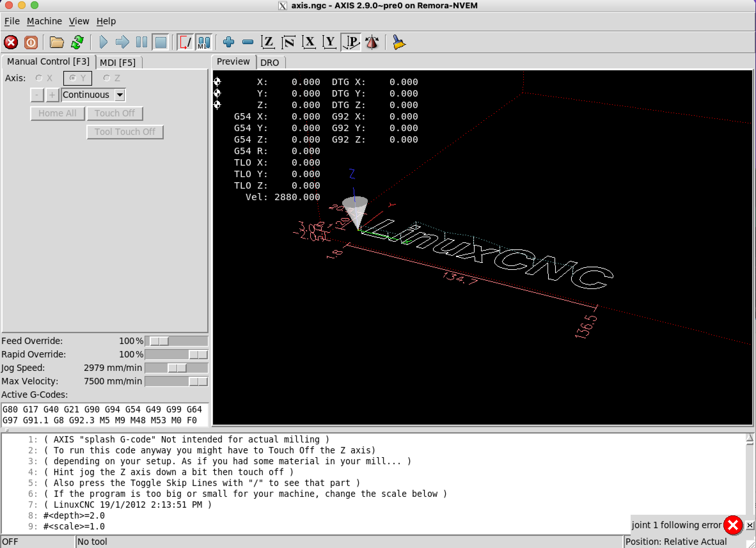Screen dimensions: 756x548
Task: Switch to X side view
Action: 309,42
